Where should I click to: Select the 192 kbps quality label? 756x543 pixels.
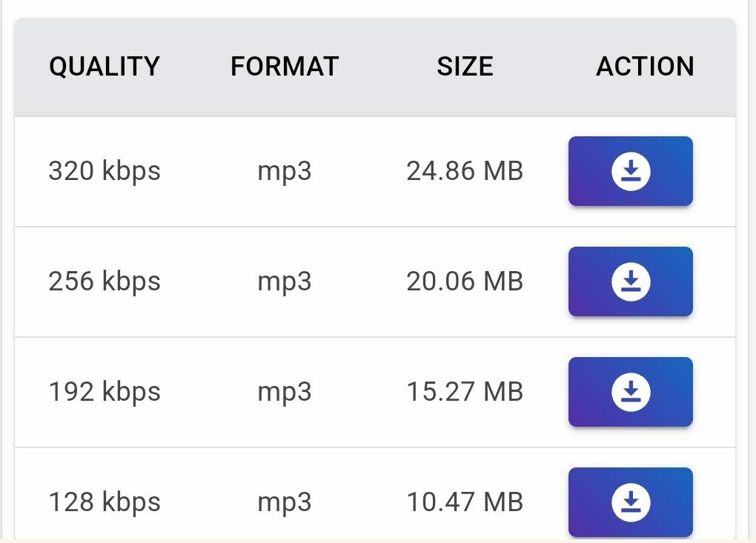(105, 392)
